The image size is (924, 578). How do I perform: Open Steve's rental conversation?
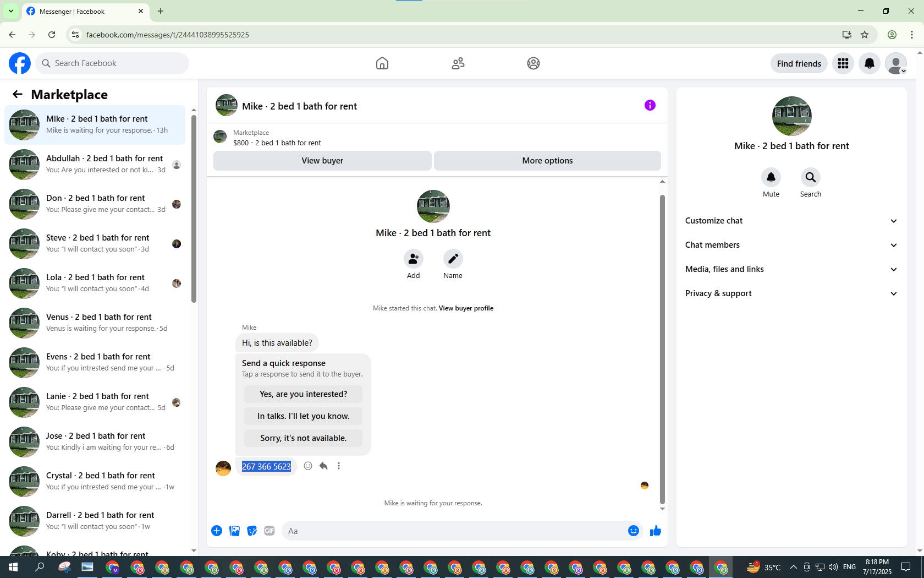[95, 244]
